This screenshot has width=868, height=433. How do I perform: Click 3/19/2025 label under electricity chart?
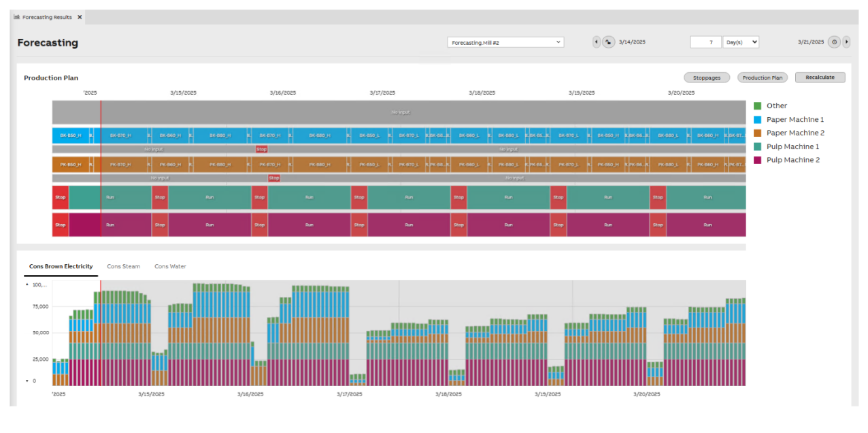[548, 394]
